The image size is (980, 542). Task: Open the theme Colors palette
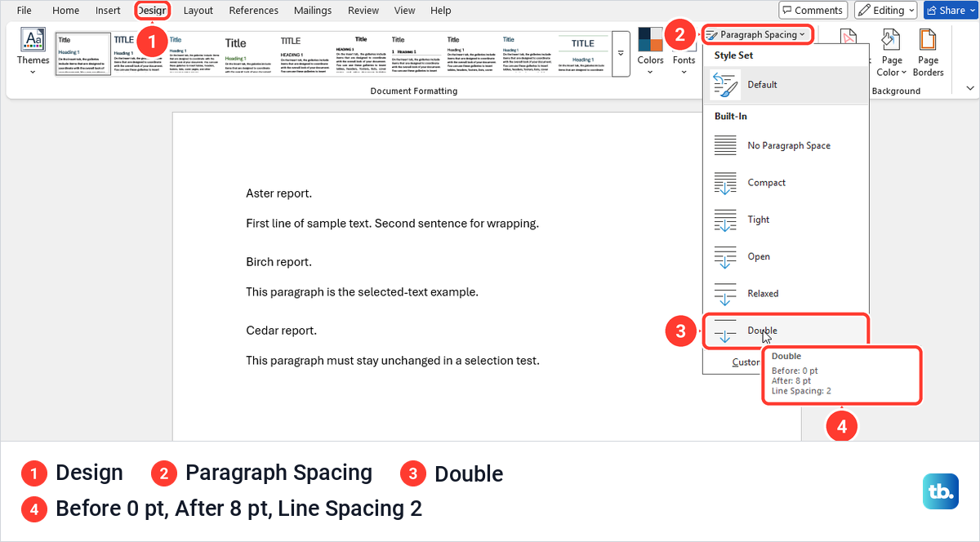pyautogui.click(x=650, y=51)
